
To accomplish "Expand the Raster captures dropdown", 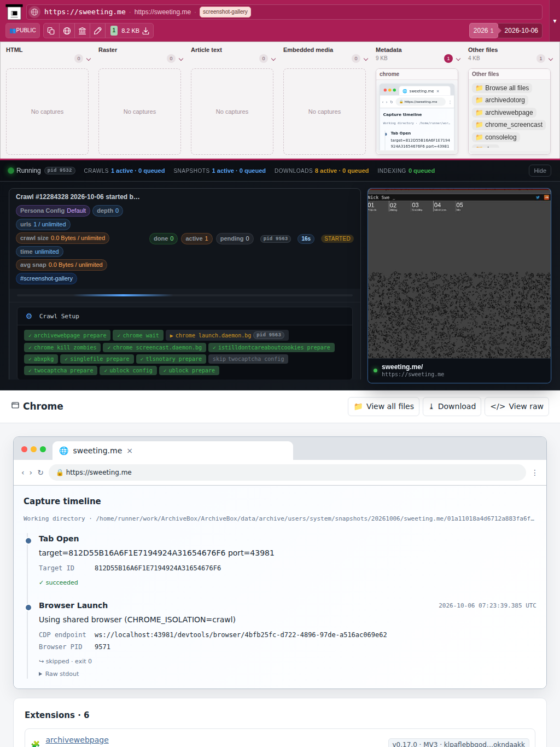I will [181, 59].
